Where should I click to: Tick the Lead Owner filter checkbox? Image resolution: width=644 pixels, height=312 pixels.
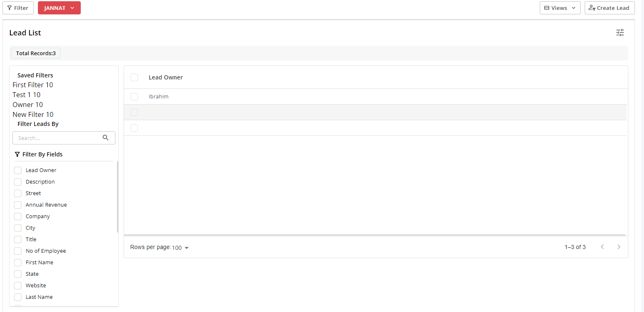point(18,170)
